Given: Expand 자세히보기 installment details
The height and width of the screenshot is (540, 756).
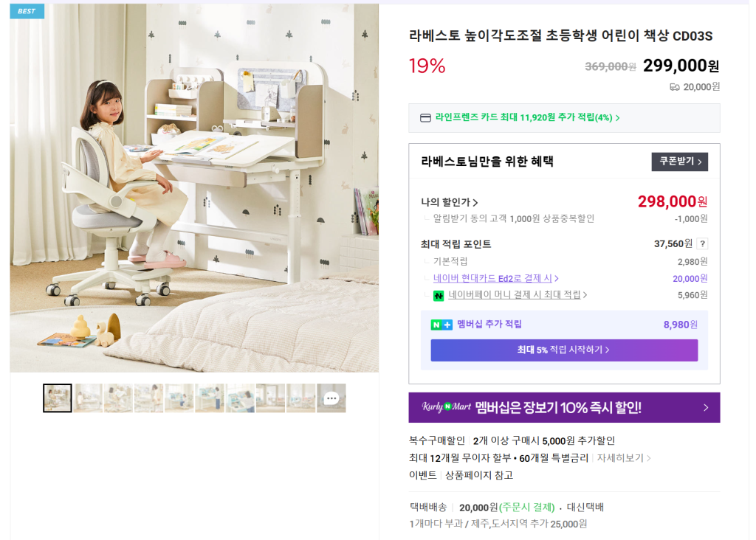Looking at the screenshot, I should coord(624,458).
